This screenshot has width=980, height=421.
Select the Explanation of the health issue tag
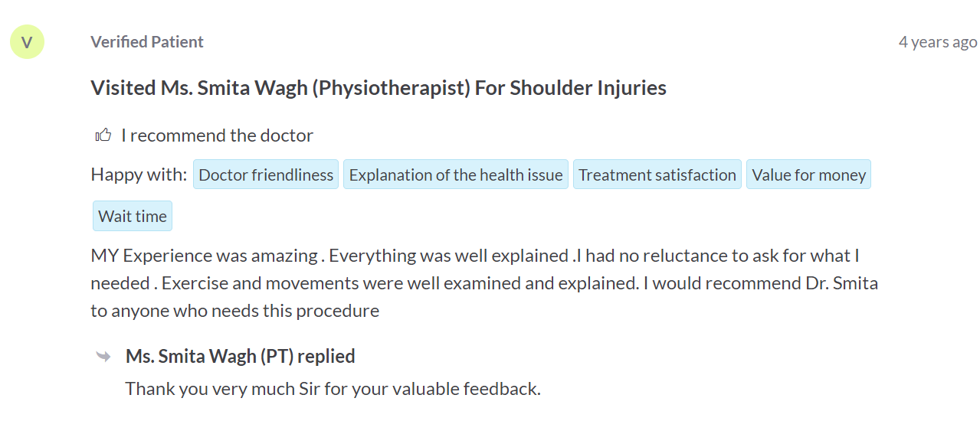click(x=456, y=175)
